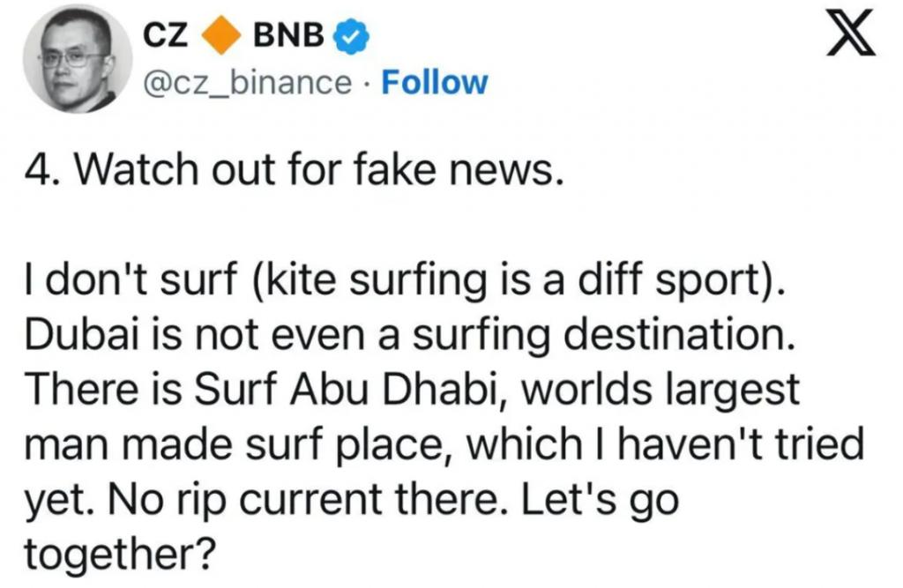Click the words 'worlds largest' in the tweet

(x=660, y=390)
